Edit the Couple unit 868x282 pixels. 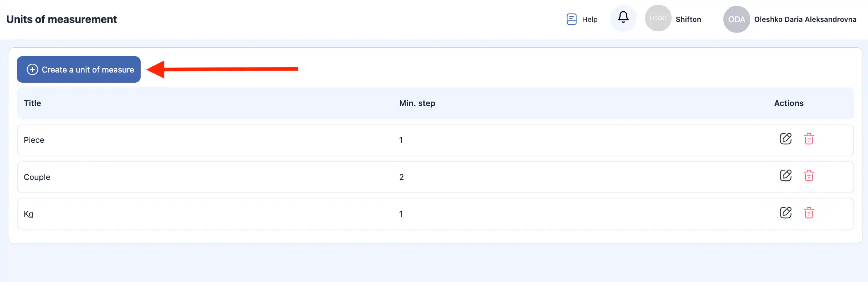pyautogui.click(x=785, y=176)
